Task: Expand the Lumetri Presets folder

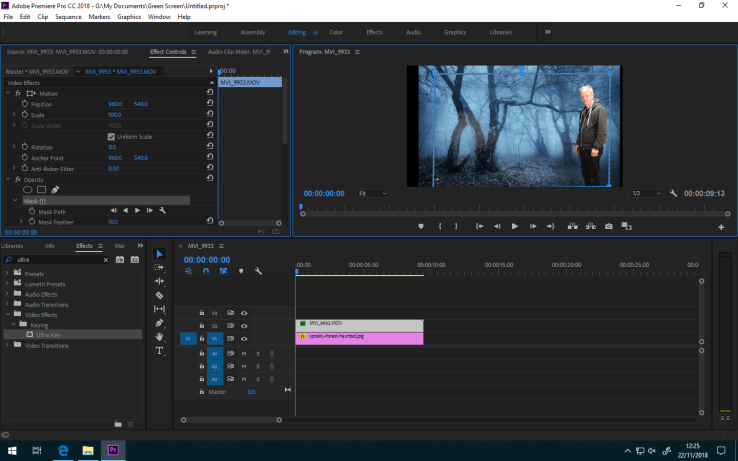Action: click(x=7, y=283)
